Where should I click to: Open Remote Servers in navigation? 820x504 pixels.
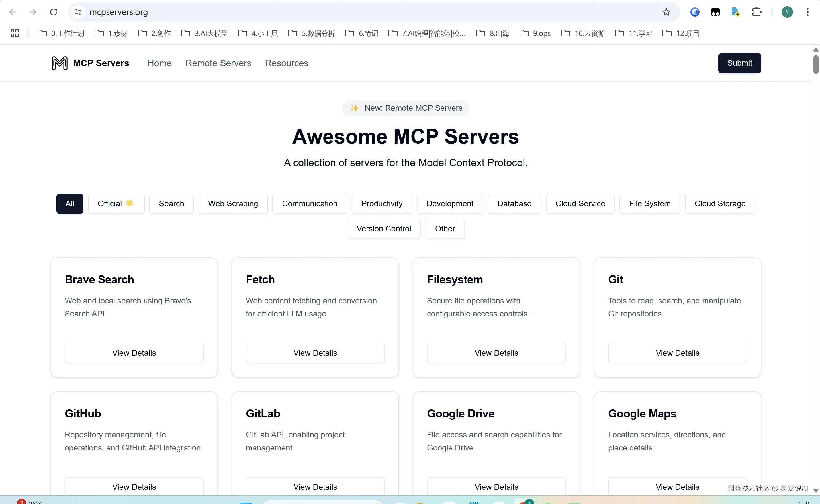pyautogui.click(x=218, y=63)
